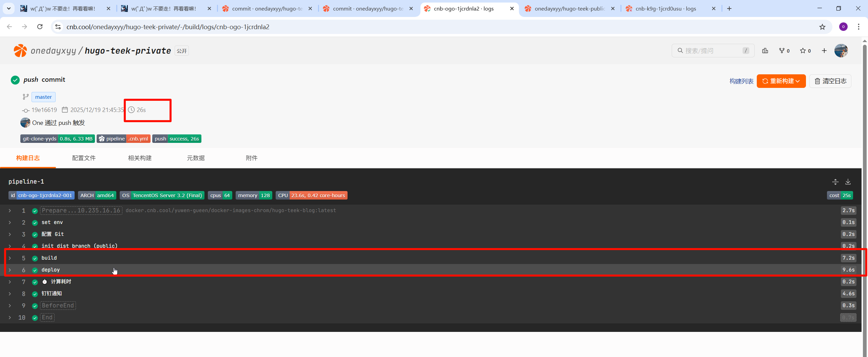Image resolution: width=868 pixels, height=357 pixels.
Task: Click the plus create icon in header
Action: (824, 51)
